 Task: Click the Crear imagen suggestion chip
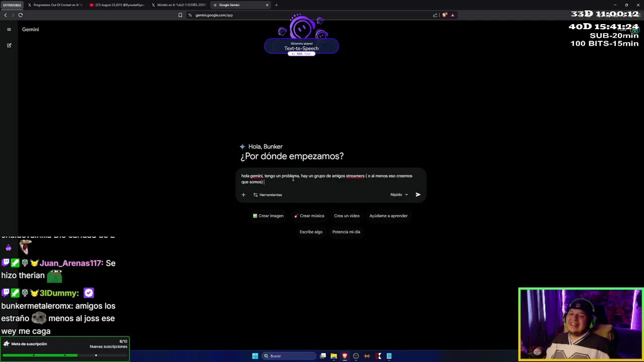[x=268, y=216]
